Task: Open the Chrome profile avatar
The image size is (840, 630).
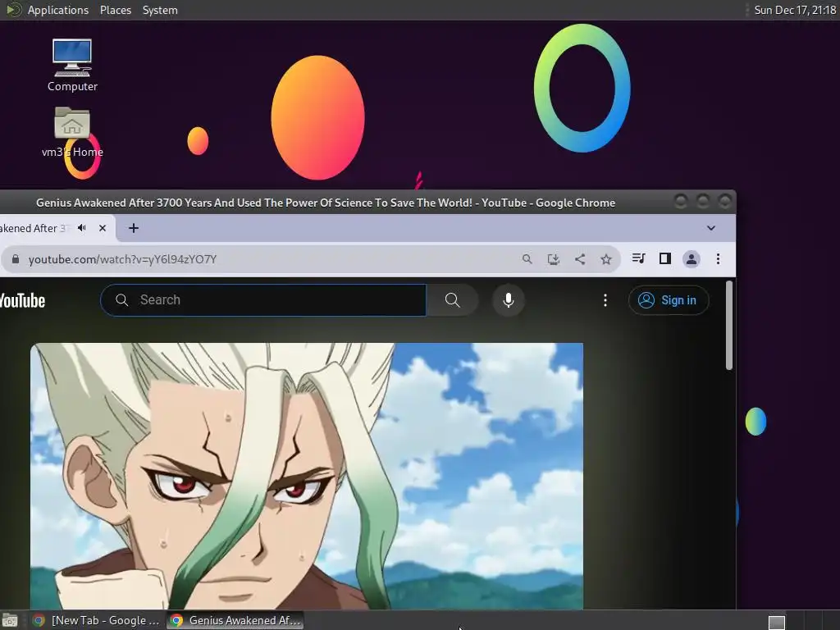Action: pos(691,259)
